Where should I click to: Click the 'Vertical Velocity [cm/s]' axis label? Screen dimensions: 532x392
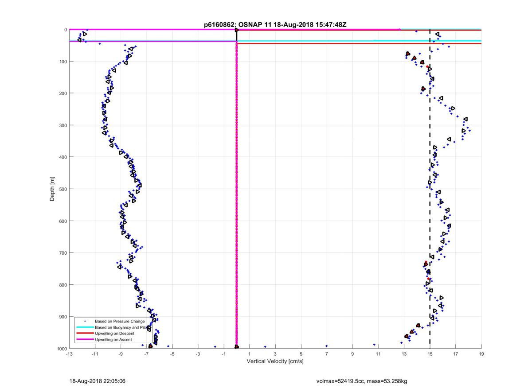275,361
